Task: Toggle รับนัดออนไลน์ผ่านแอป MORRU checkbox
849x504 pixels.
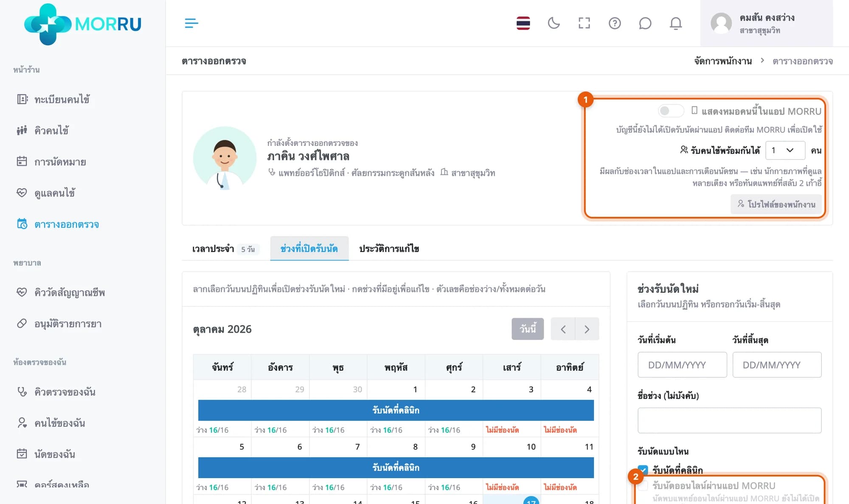Action: (x=643, y=486)
